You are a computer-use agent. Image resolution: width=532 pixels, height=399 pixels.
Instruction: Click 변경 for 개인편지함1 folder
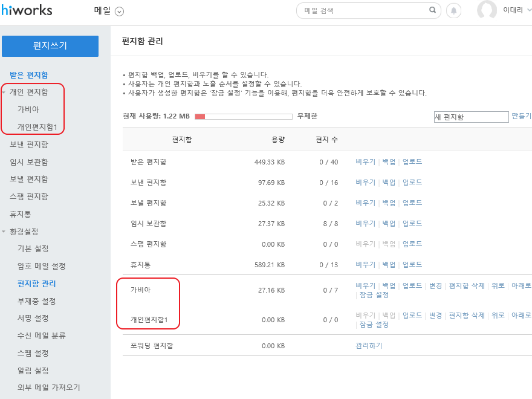(435, 316)
